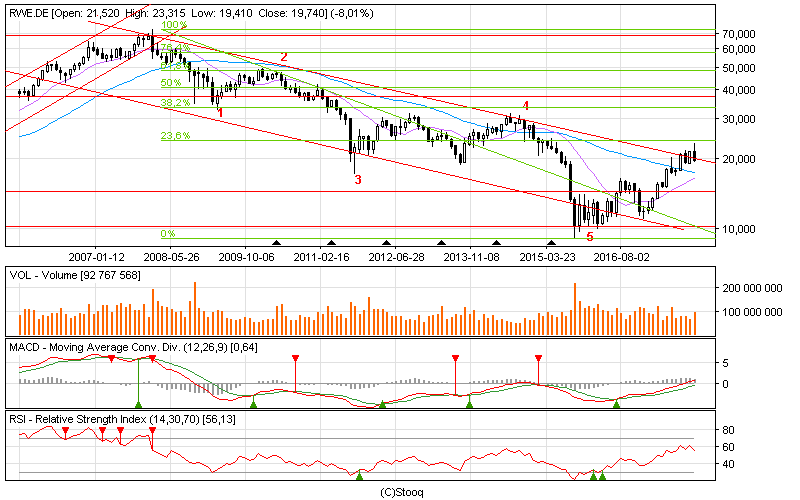Screen dimensions: 800x500
Task: Click the red wave label 2
Action: (x=284, y=57)
